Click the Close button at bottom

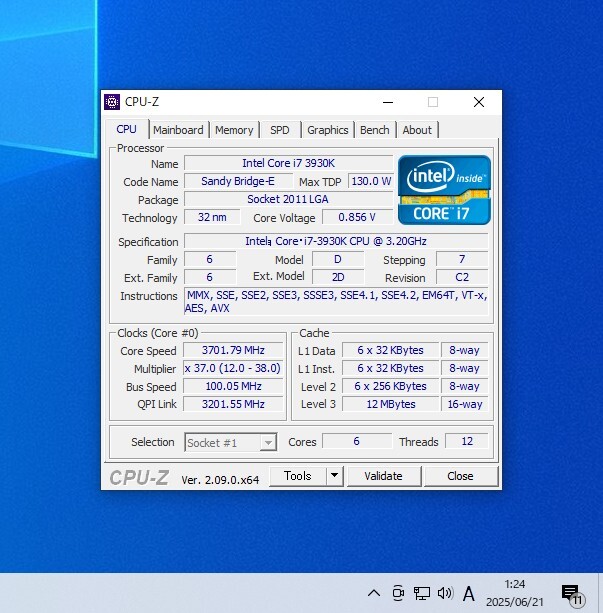coord(460,476)
